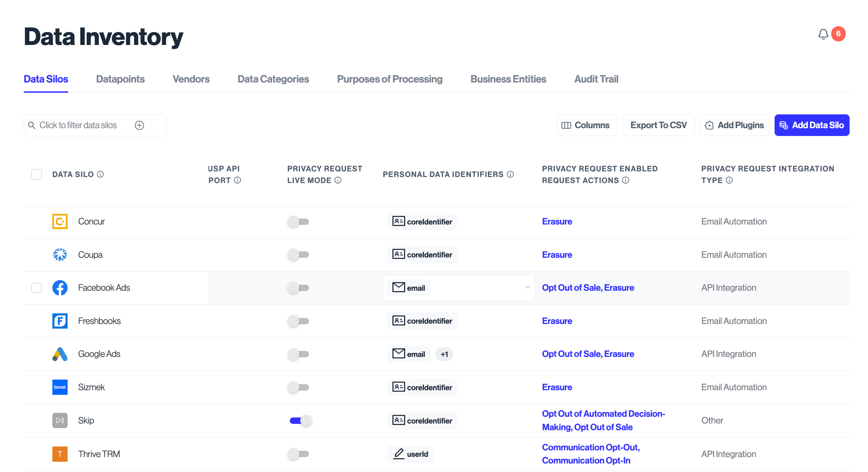Image resolution: width=868 pixels, height=472 pixels.
Task: Turn off Skip privacy request live mode
Action: point(300,421)
